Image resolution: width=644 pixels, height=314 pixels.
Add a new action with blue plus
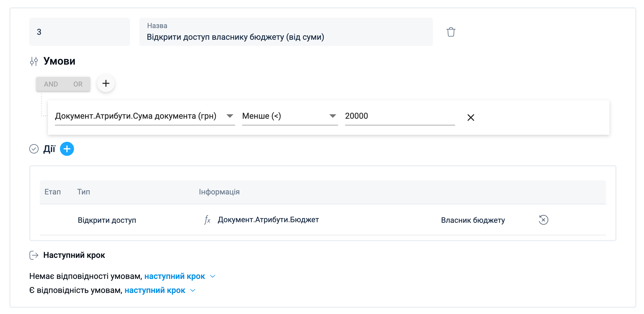[67, 149]
